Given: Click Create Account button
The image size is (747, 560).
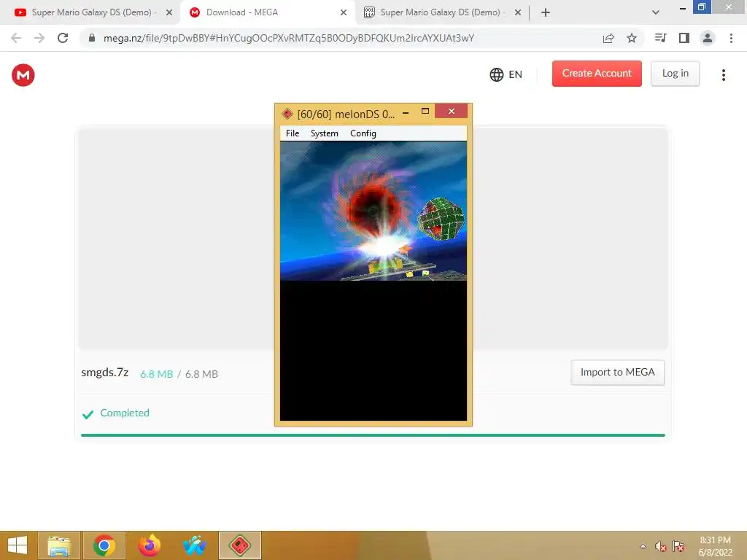Looking at the screenshot, I should coord(597,74).
